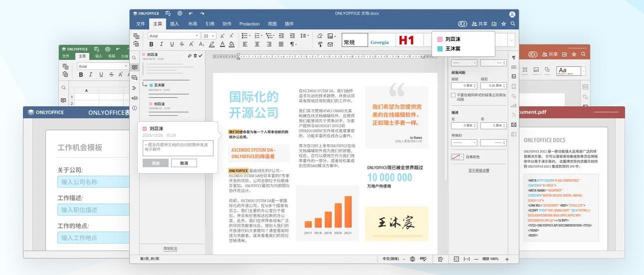Clear style with the eraser icon
This screenshot has width=644, height=275.
click(320, 36)
